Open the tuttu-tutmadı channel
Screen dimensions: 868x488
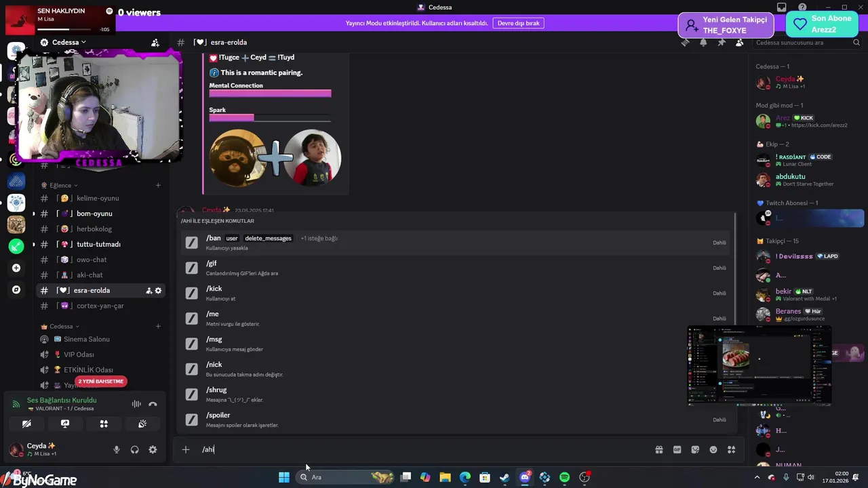100,244
